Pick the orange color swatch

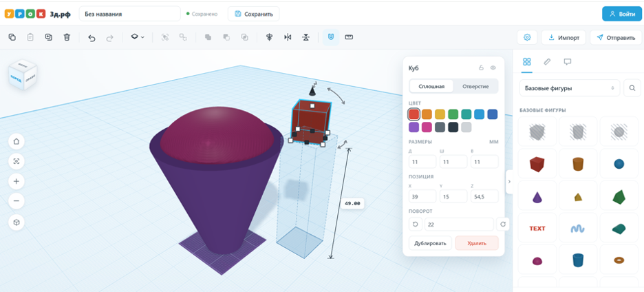point(427,114)
